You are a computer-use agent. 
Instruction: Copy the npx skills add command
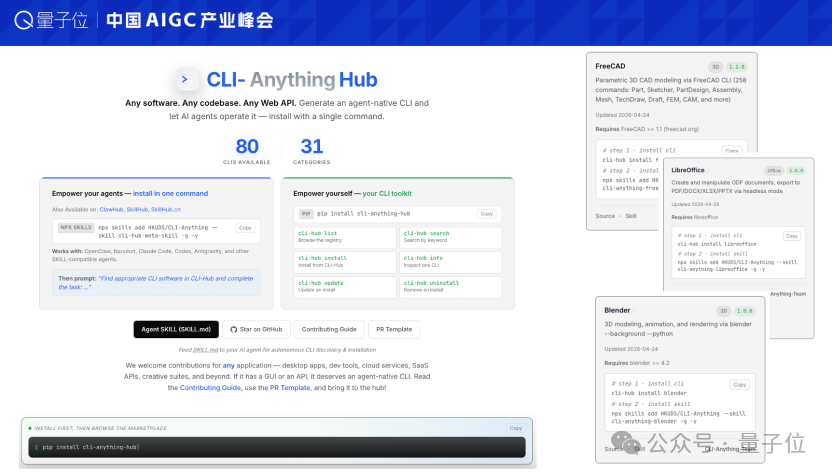click(x=245, y=228)
